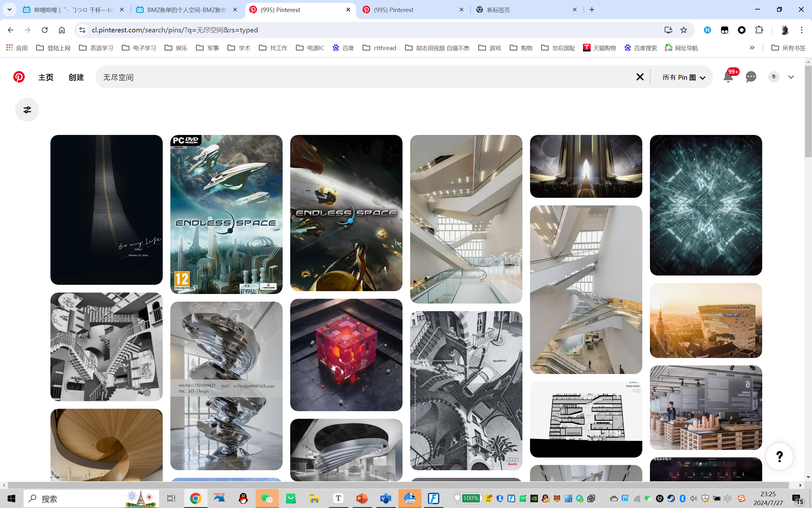Screen dimensions: 812x508
Task: Clear the search text with X icon
Action: 640,77
